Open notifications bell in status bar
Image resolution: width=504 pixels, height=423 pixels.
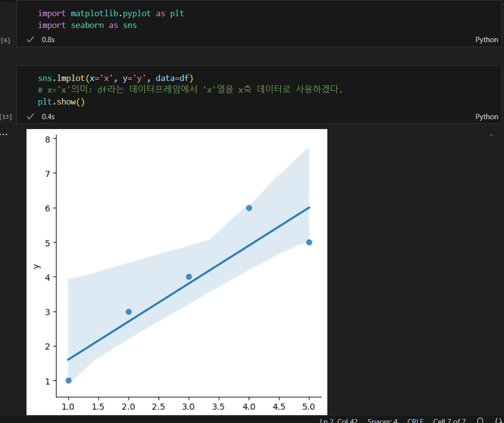point(480,421)
